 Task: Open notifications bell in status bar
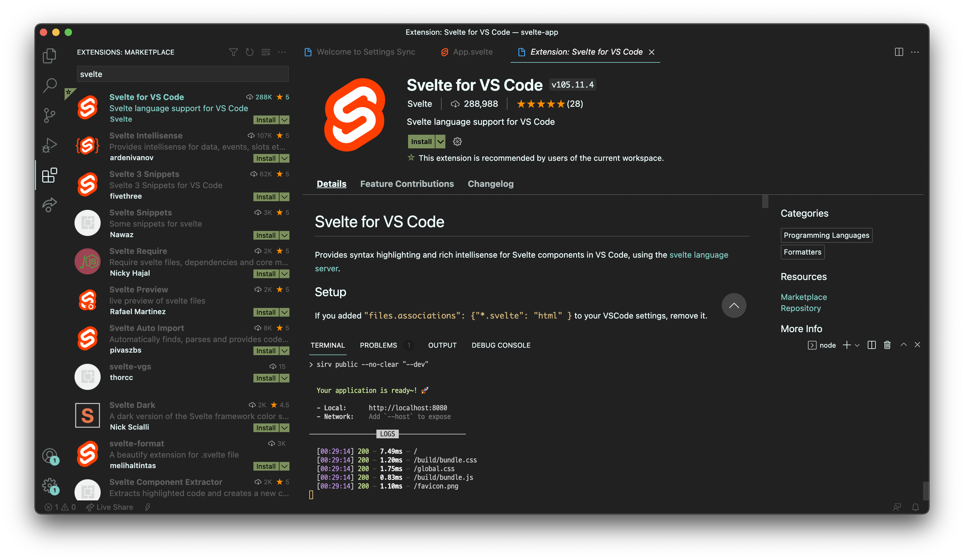(x=915, y=507)
